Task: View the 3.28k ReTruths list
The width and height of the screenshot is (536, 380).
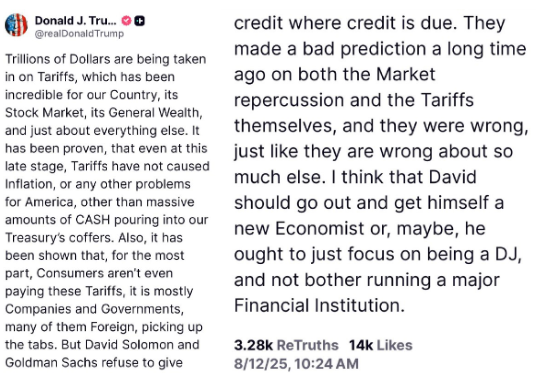Action: [286, 345]
